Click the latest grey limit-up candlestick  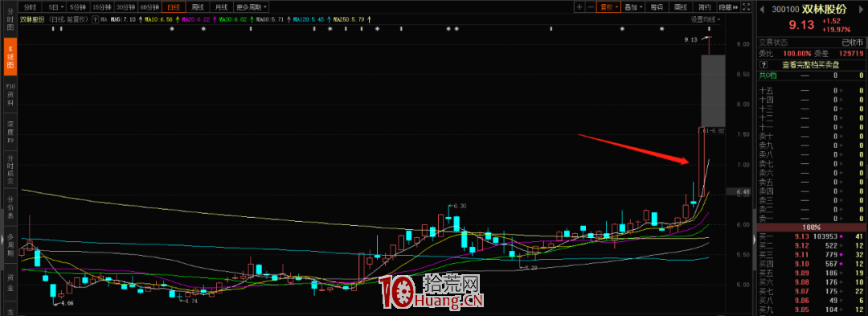(713, 90)
